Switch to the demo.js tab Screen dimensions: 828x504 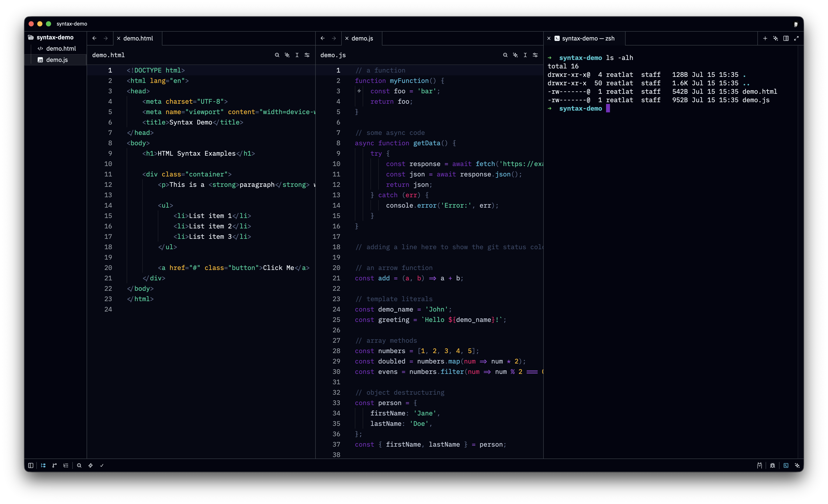[362, 38]
